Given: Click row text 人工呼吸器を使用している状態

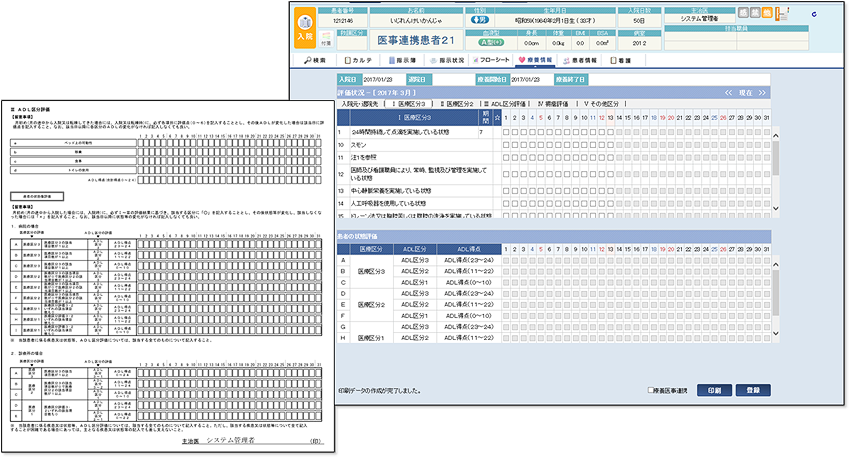Looking at the screenshot, I should [x=388, y=204].
